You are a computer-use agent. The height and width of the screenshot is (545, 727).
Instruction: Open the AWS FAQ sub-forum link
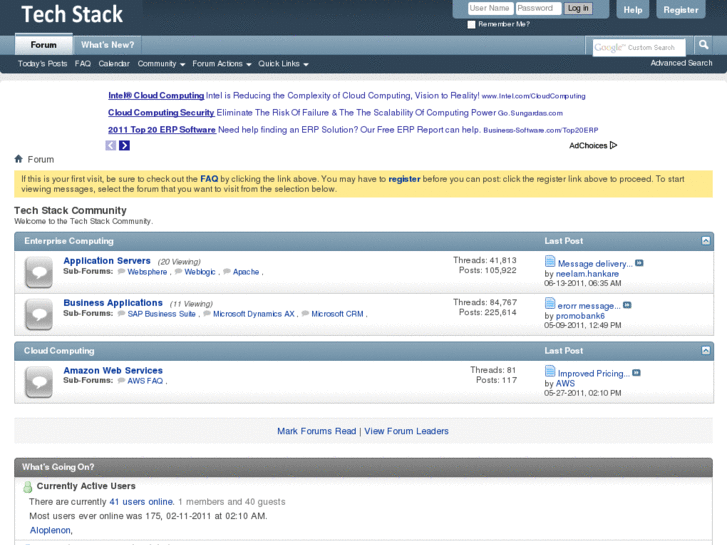(145, 381)
